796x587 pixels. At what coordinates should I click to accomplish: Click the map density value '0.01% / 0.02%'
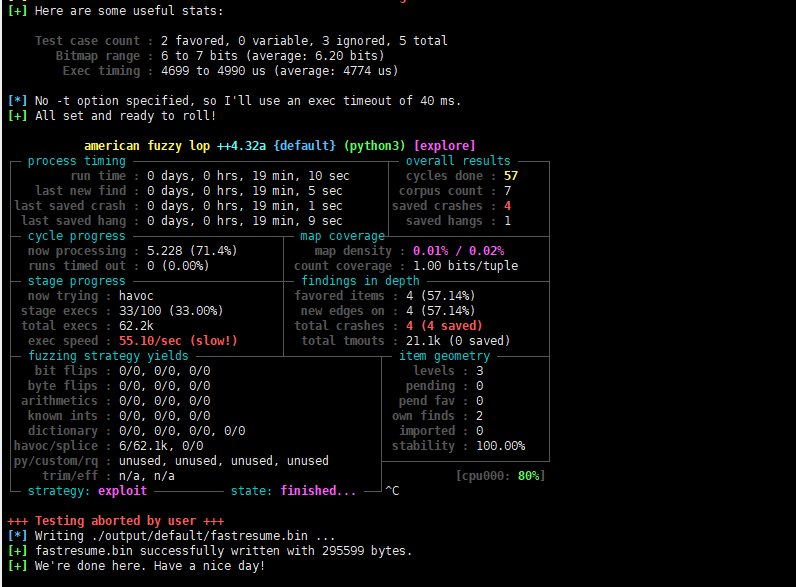pos(458,251)
